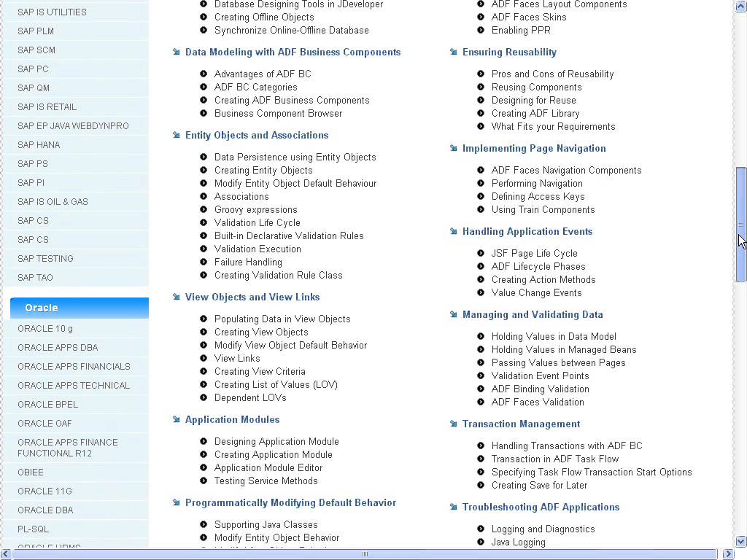Click the vertical scrollbar up arrow
Image resolution: width=747 pixels, height=560 pixels.
[x=741, y=7]
